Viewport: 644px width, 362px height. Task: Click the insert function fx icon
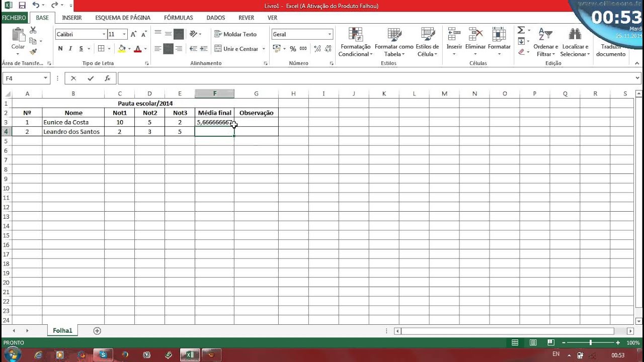click(x=107, y=78)
